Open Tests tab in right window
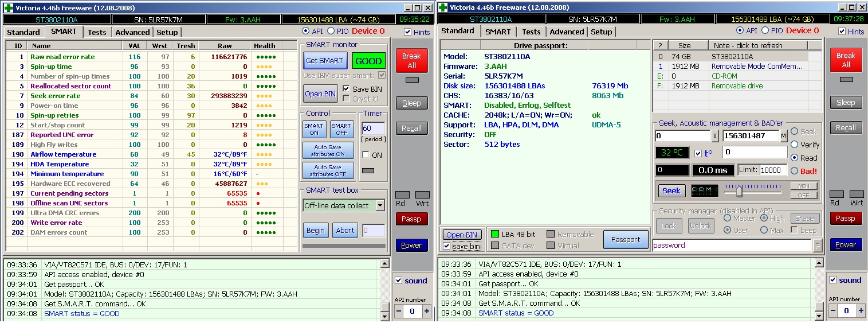868x323 pixels. click(531, 32)
